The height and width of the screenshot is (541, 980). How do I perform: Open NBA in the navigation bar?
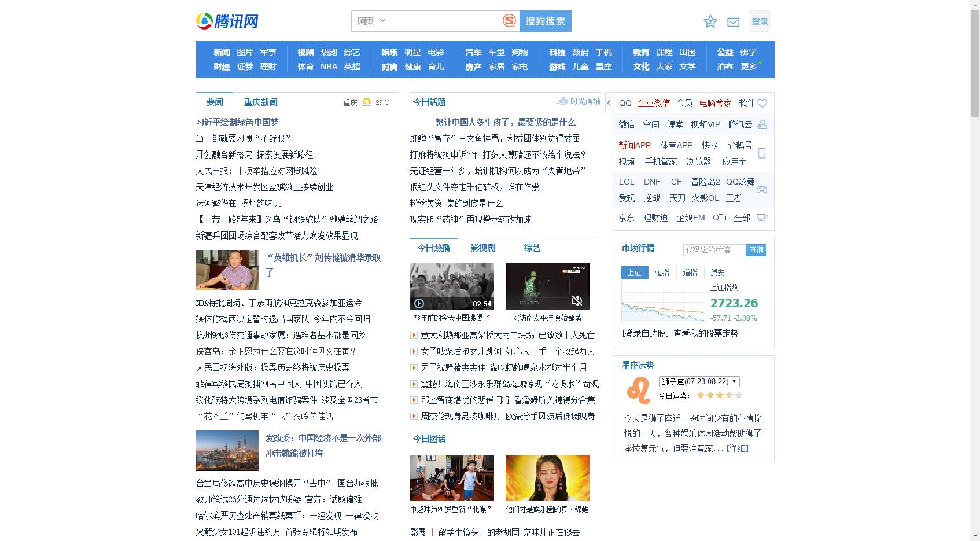point(329,67)
